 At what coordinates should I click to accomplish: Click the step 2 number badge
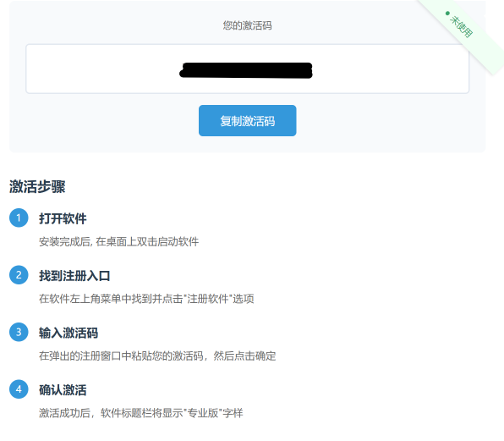pos(19,275)
